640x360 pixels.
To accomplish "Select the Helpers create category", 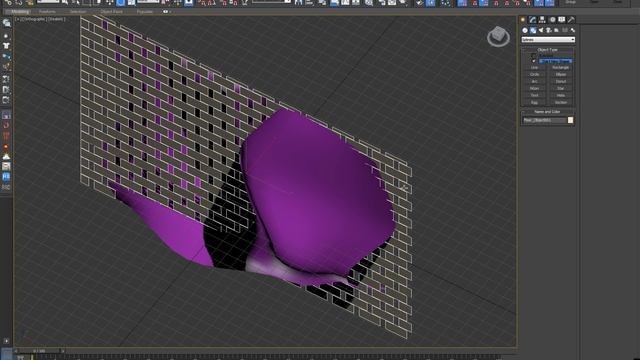I will (556, 30).
